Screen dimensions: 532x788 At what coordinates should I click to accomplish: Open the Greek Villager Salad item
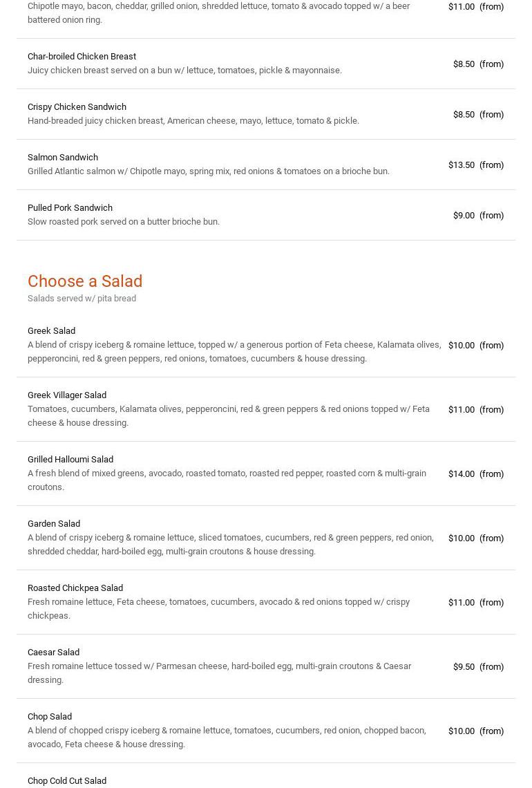pyautogui.click(x=67, y=395)
